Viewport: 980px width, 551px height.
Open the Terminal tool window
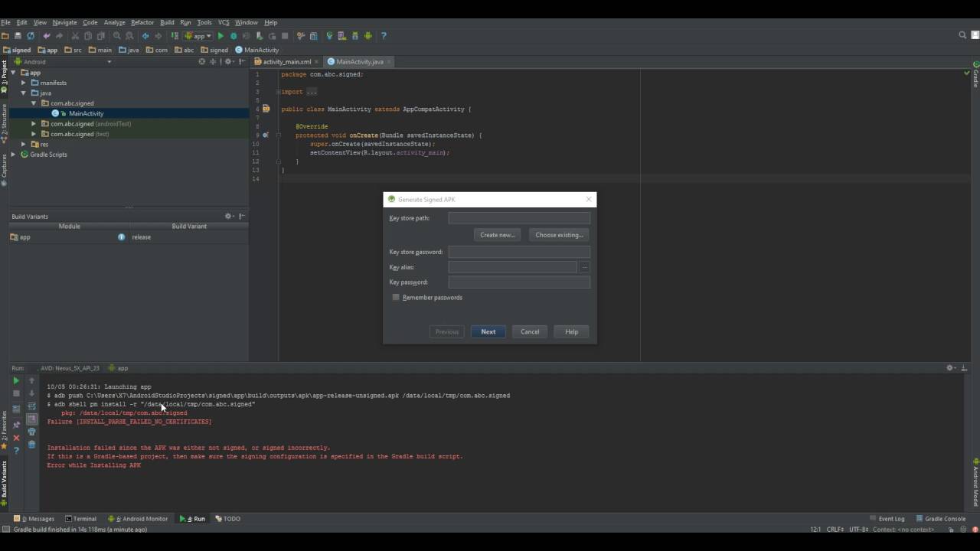click(81, 519)
